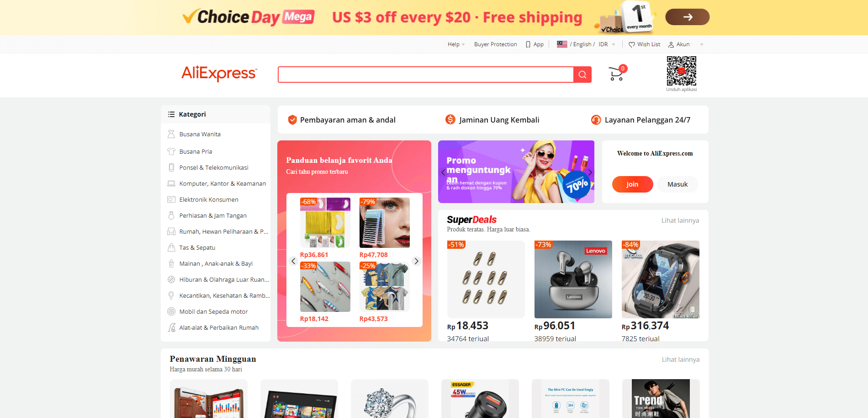868x418 pixels.
Task: Click the Masuk sign-in button
Action: [677, 184]
